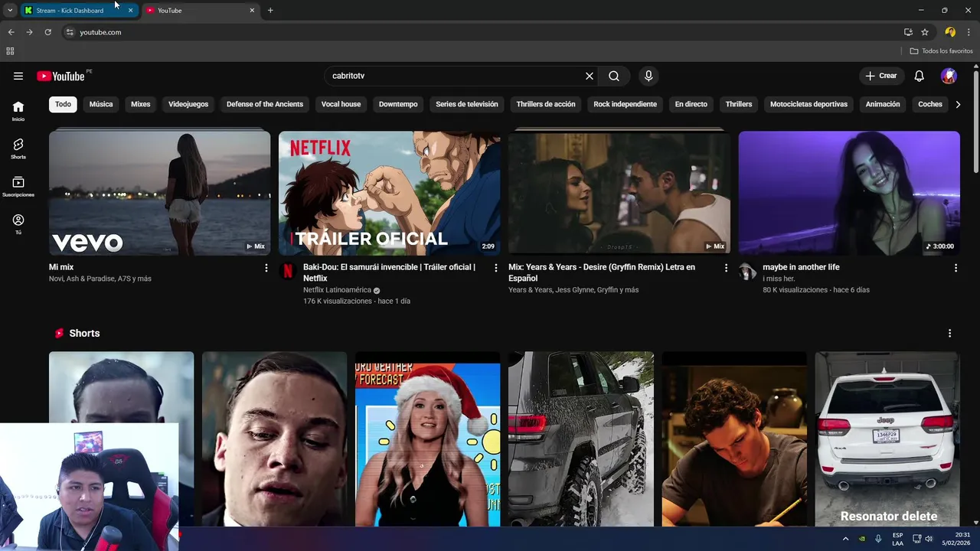Select the Defense of the Ancients chip
Screen dimensions: 980x551
pyautogui.click(x=265, y=104)
